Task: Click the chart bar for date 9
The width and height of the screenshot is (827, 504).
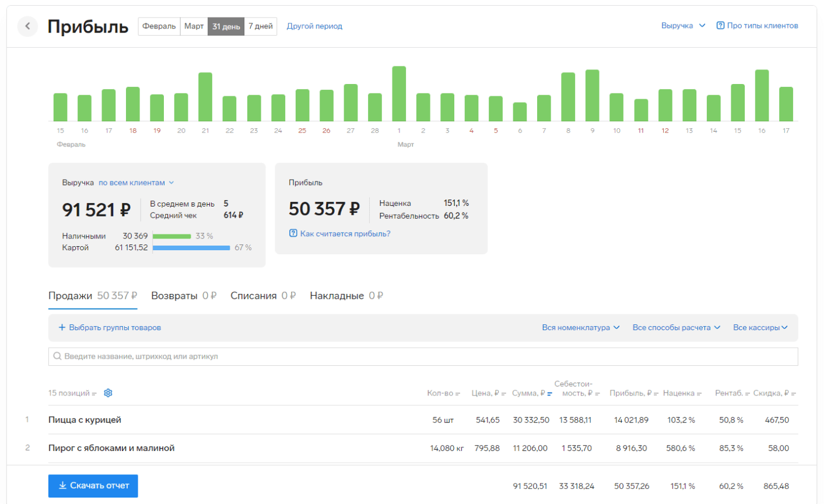Action: [593, 95]
